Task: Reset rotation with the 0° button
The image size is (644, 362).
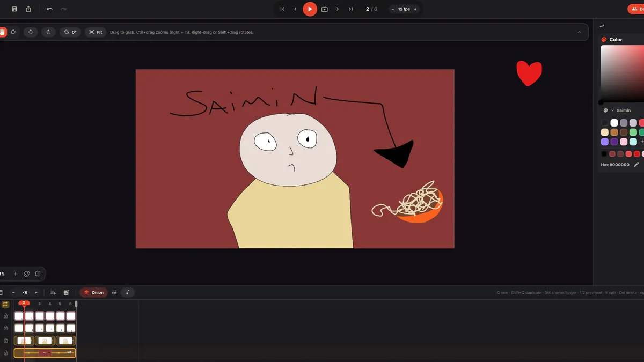Action: pos(70,32)
